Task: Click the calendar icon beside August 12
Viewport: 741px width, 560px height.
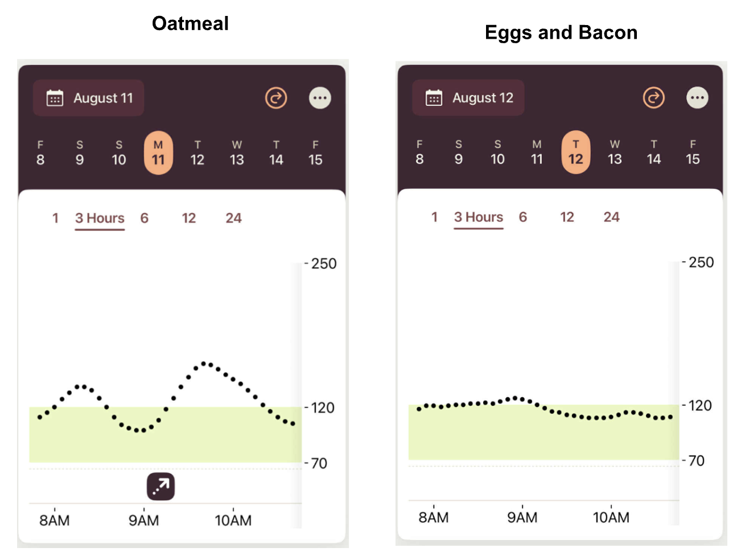Action: [434, 98]
